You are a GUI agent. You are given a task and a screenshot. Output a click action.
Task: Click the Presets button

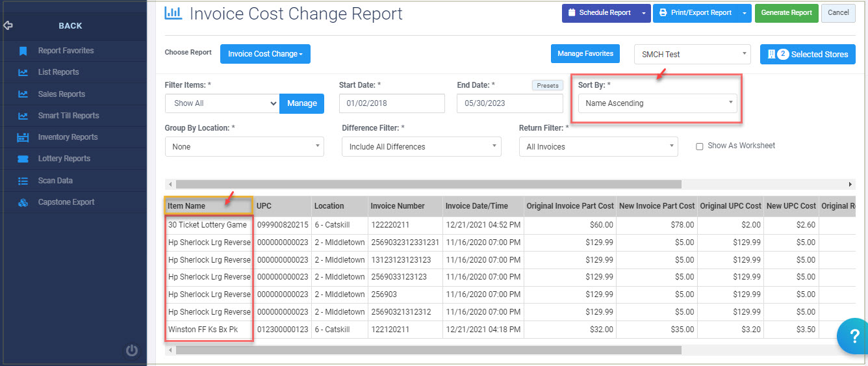pyautogui.click(x=547, y=85)
